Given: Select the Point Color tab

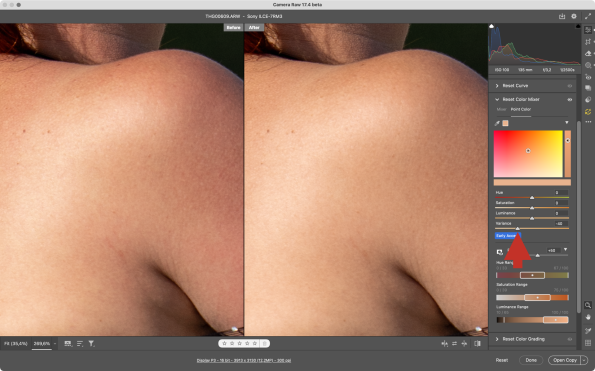Looking at the screenshot, I should point(521,109).
